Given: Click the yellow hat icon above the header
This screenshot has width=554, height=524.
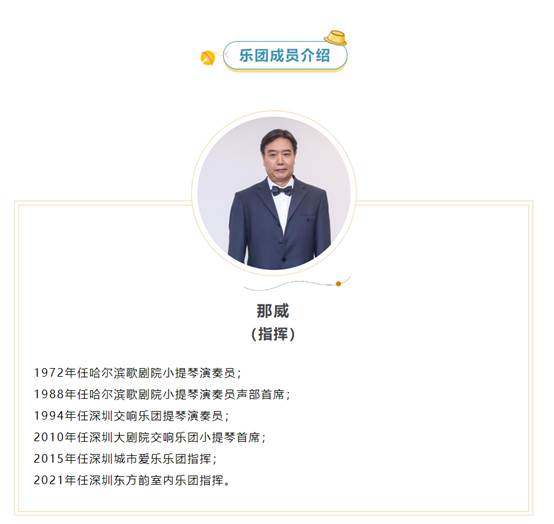Looking at the screenshot, I should click(x=335, y=36).
